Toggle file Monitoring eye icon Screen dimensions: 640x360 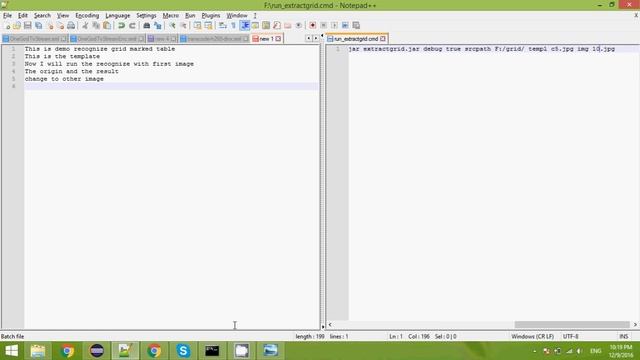click(x=299, y=26)
